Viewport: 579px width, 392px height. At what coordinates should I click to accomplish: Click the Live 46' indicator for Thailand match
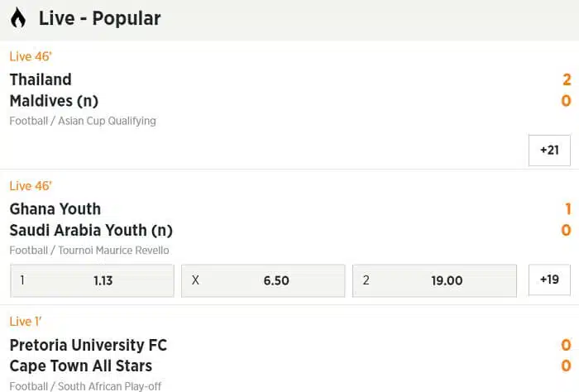pyautogui.click(x=31, y=56)
